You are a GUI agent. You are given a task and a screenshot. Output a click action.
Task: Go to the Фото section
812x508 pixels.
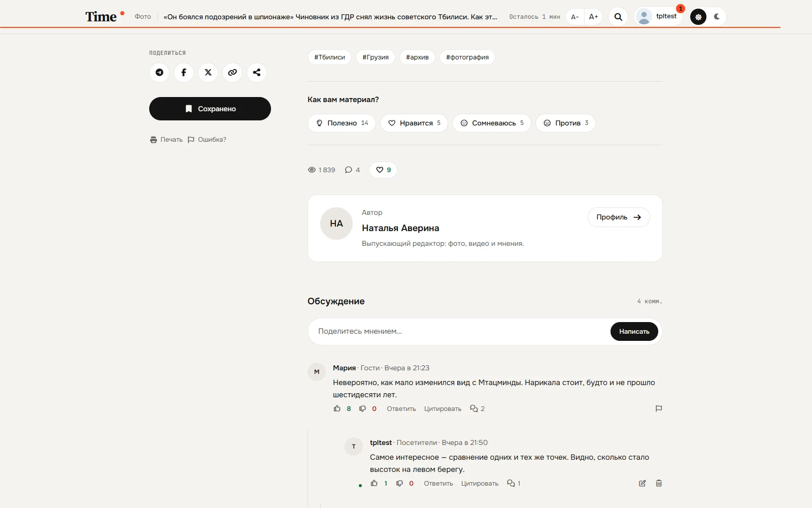pyautogui.click(x=143, y=17)
